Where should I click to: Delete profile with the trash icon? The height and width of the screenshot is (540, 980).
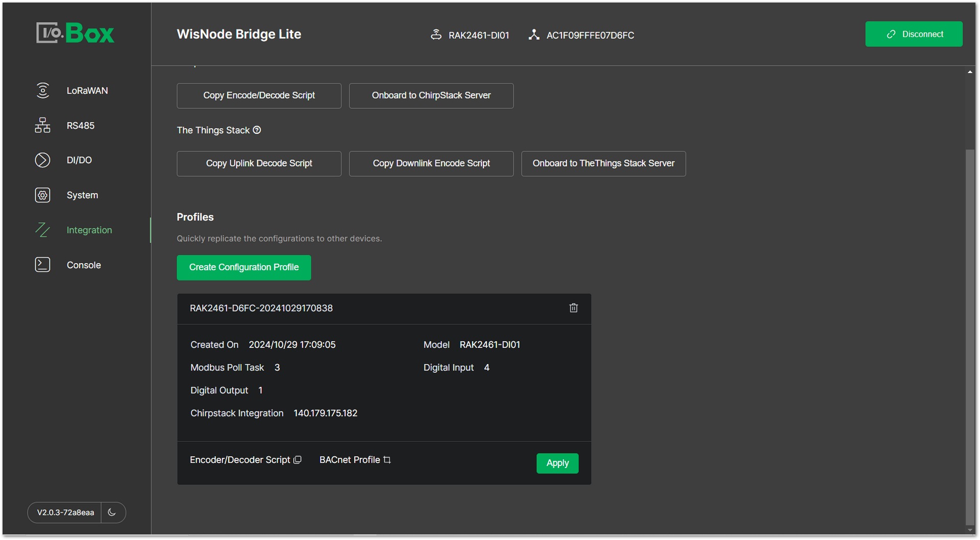pos(573,308)
